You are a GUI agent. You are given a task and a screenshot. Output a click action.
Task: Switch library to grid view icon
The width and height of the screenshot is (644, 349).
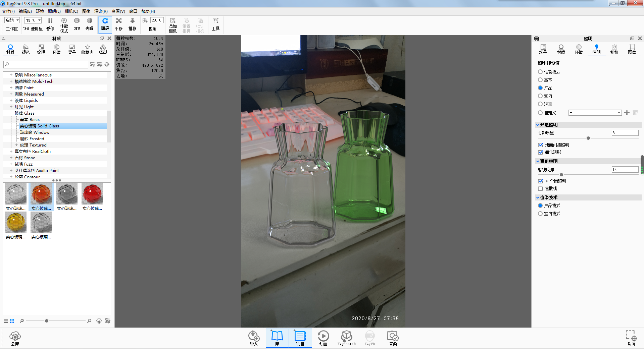click(12, 321)
